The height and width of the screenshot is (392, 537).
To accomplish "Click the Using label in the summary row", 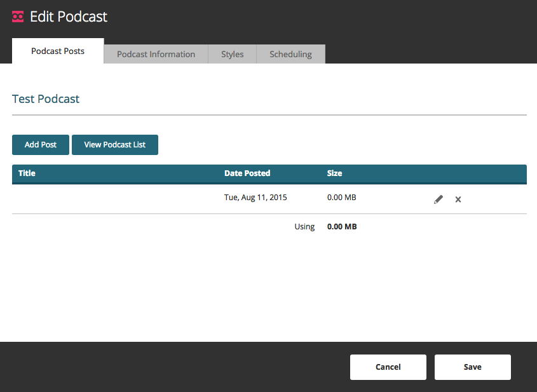I will tap(304, 227).
